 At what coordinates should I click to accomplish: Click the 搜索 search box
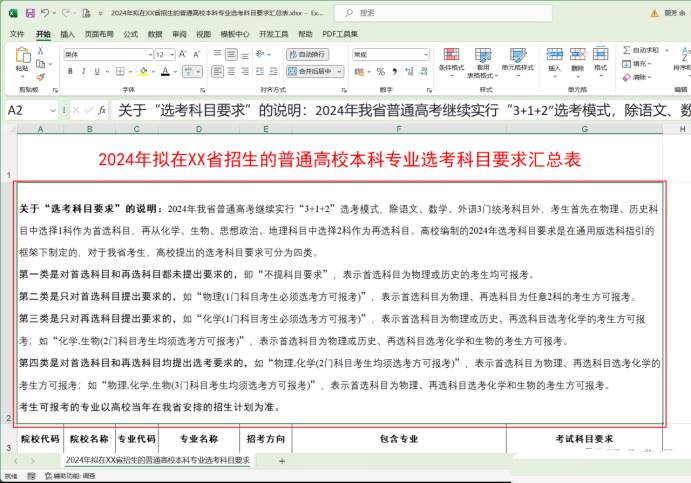[x=443, y=13]
